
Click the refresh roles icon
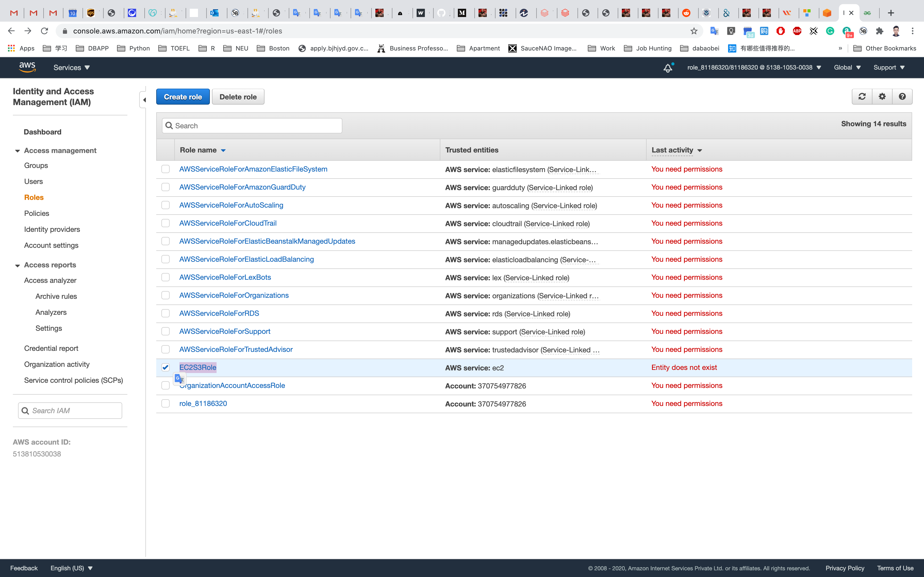862,97
